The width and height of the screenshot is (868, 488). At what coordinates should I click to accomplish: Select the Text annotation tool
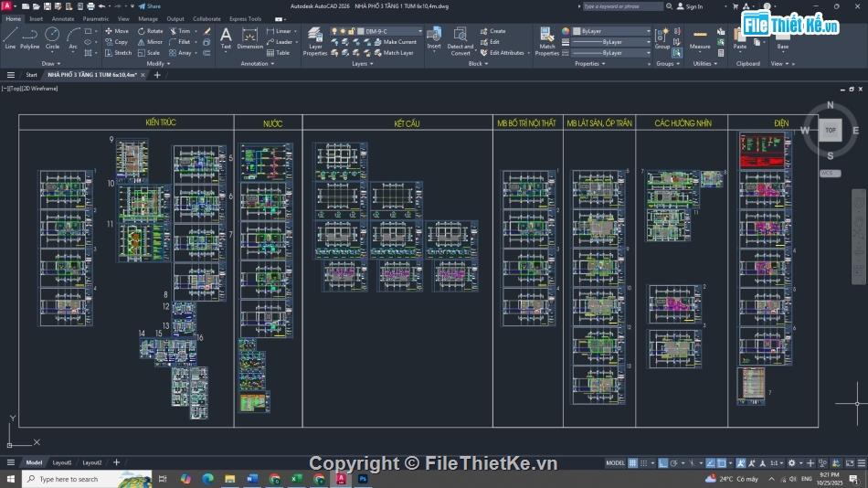(x=226, y=37)
